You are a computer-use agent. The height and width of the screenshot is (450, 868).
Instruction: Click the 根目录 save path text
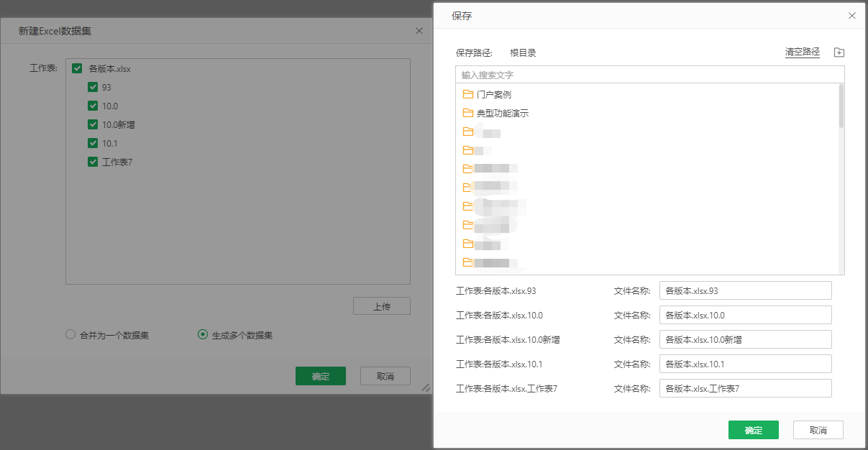click(x=523, y=52)
